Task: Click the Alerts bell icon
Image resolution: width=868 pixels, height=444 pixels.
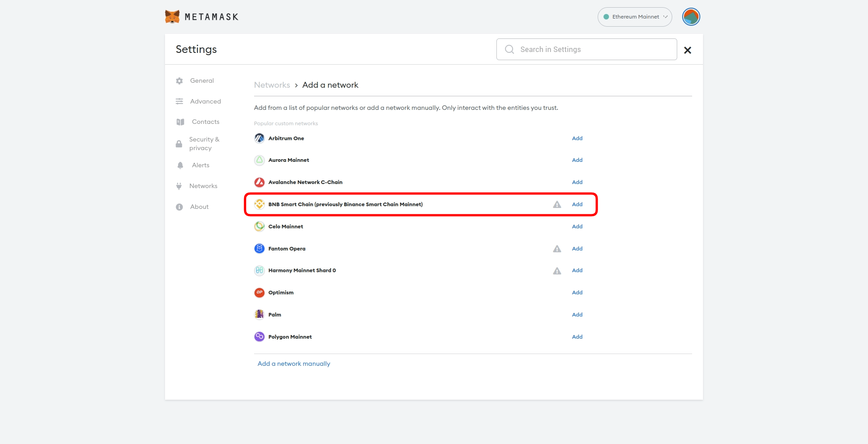Action: point(180,165)
